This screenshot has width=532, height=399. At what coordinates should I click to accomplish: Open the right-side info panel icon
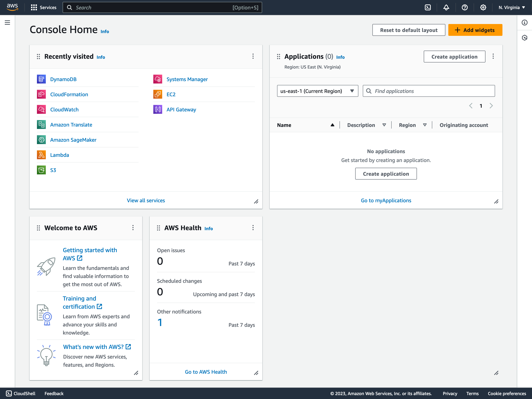tap(525, 23)
